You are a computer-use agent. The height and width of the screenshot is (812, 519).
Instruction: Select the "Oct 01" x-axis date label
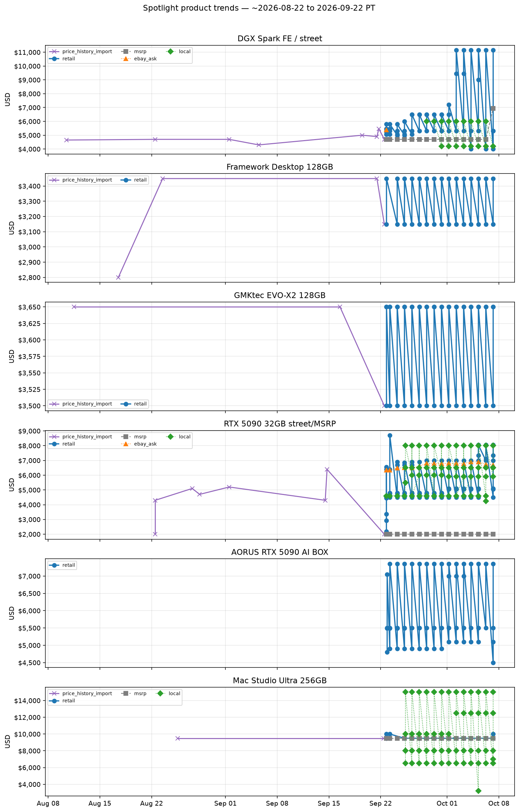[447, 803]
